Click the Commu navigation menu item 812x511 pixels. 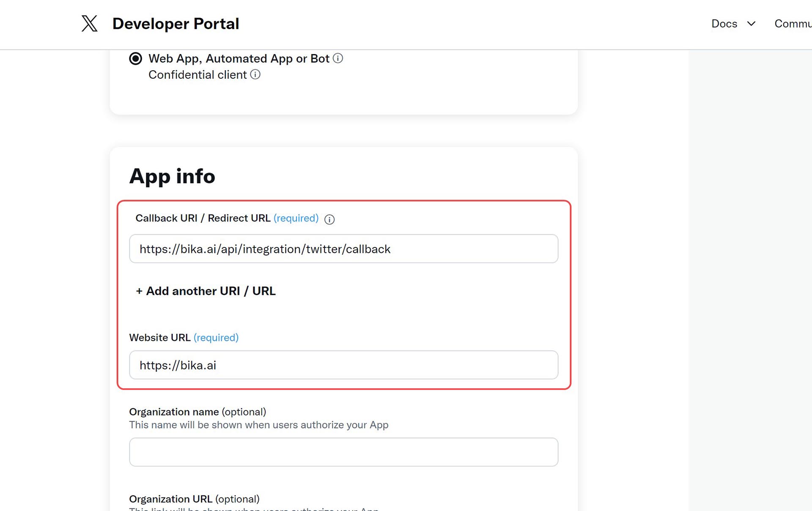pos(793,24)
